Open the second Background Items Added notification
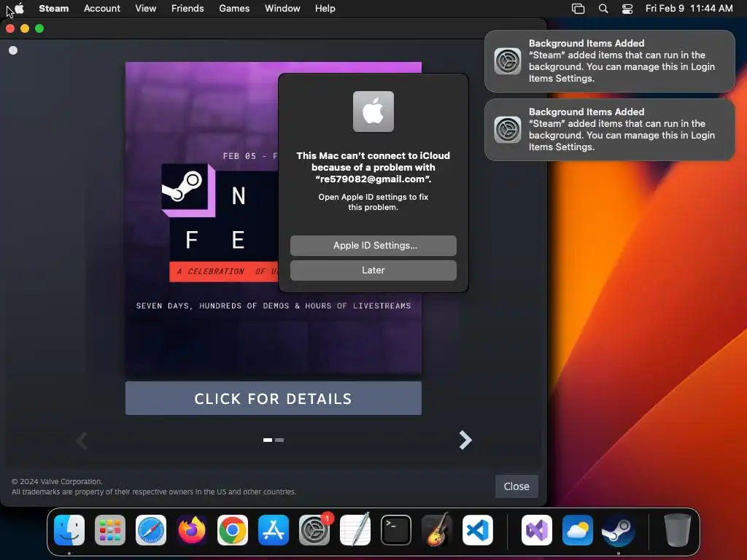 (x=610, y=130)
